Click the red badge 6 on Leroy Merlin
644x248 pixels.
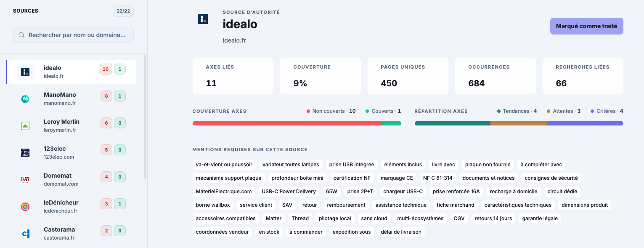pos(106,123)
